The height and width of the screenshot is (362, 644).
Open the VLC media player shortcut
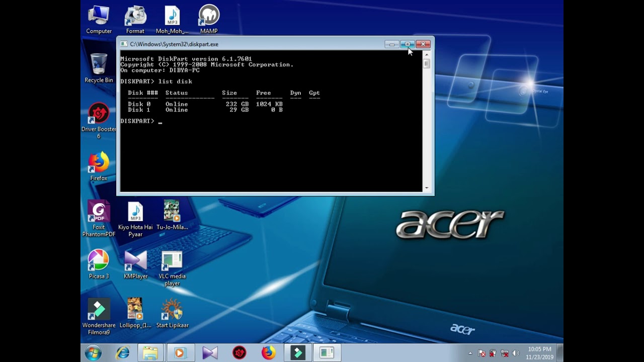(x=172, y=268)
